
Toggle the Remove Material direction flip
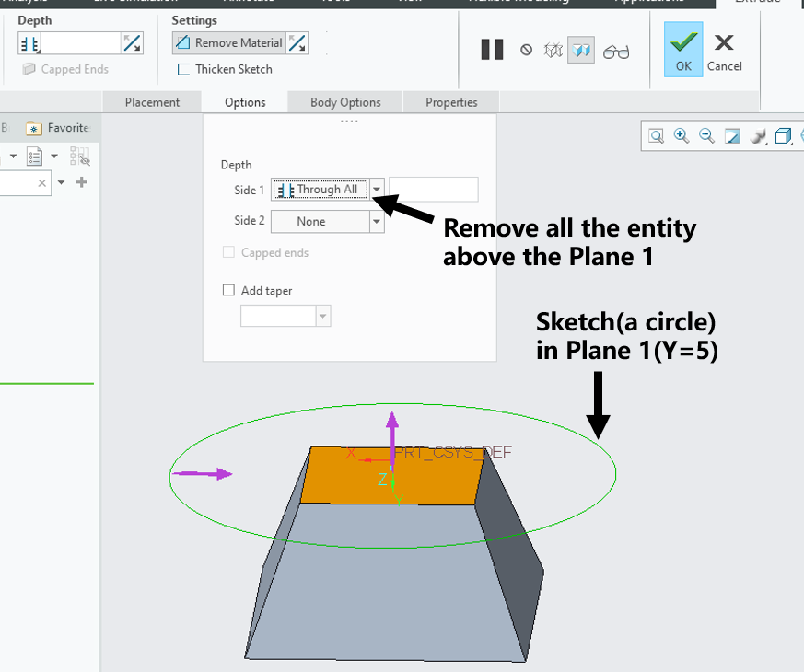[x=297, y=42]
